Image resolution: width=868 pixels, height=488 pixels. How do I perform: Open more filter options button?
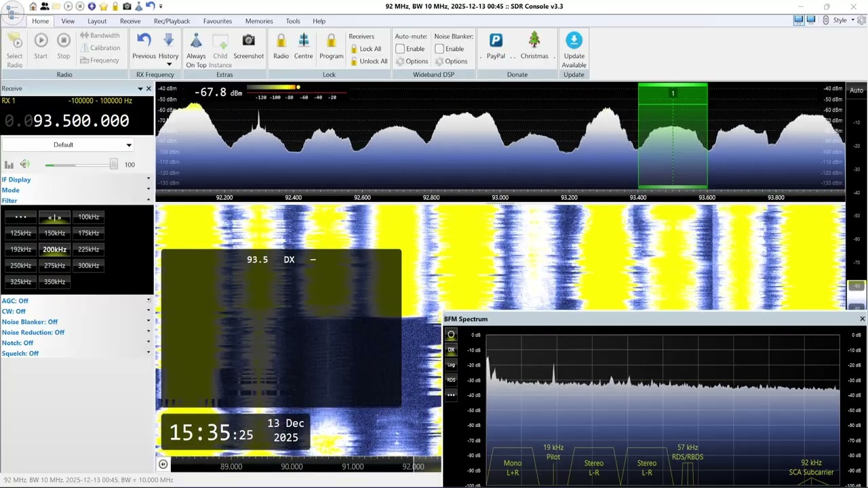pos(20,217)
